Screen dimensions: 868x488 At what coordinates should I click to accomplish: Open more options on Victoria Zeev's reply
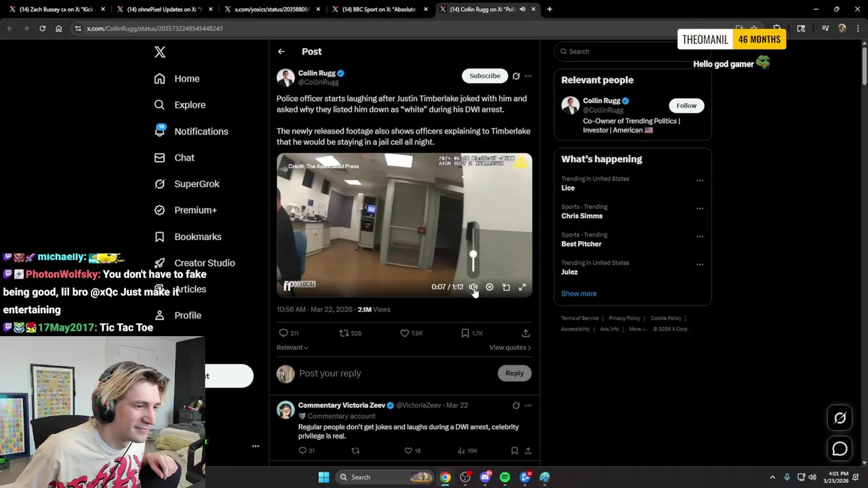coord(528,405)
